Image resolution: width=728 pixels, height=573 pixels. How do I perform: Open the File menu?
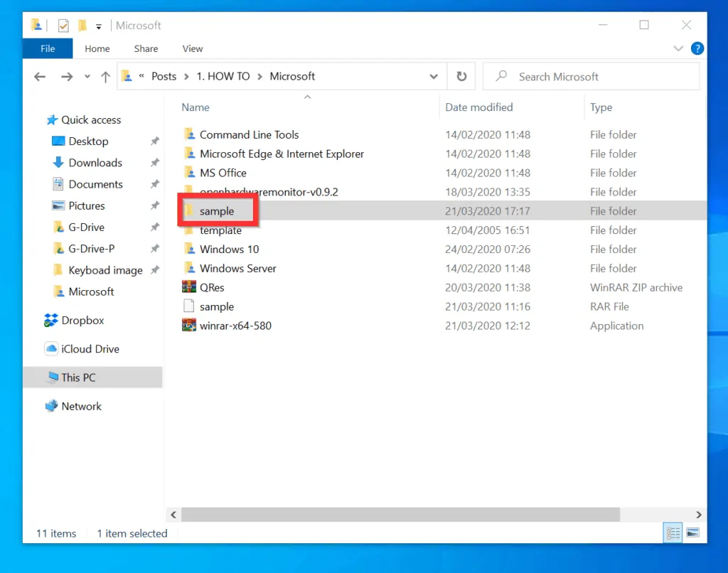click(x=47, y=48)
